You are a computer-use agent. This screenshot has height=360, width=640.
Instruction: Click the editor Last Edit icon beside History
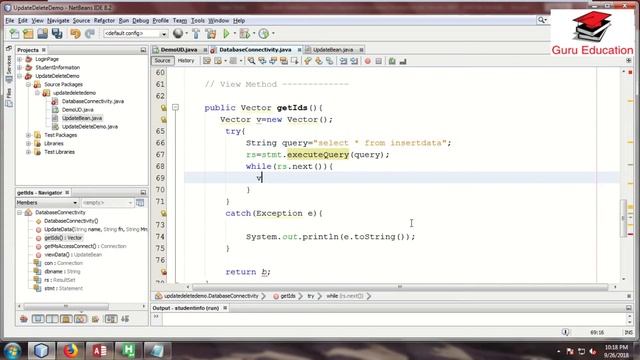coord(207,61)
